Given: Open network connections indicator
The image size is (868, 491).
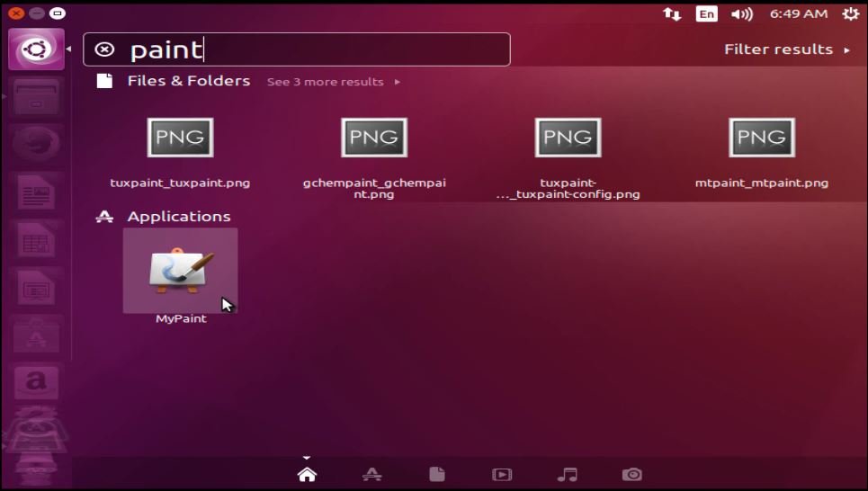Looking at the screenshot, I should tap(672, 13).
